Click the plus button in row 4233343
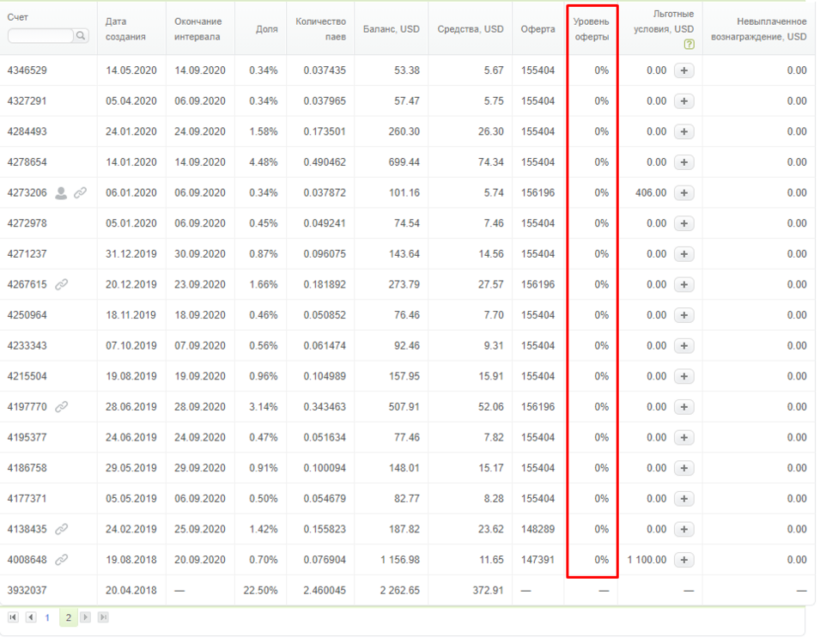Viewport: 820px width, 644px height. tap(684, 346)
